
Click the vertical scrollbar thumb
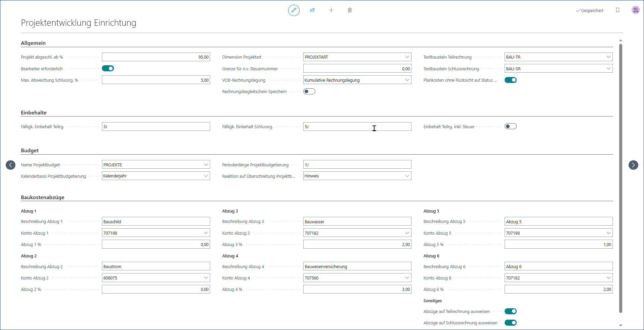(x=621, y=177)
